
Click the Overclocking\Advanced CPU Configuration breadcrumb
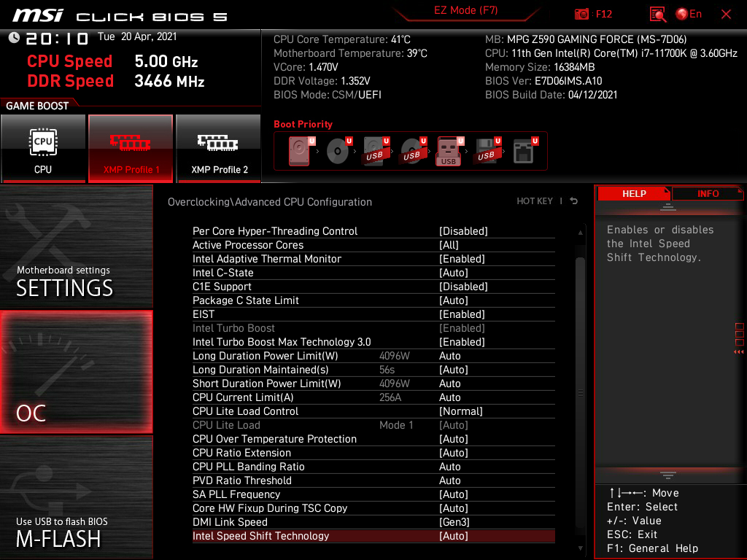click(270, 202)
